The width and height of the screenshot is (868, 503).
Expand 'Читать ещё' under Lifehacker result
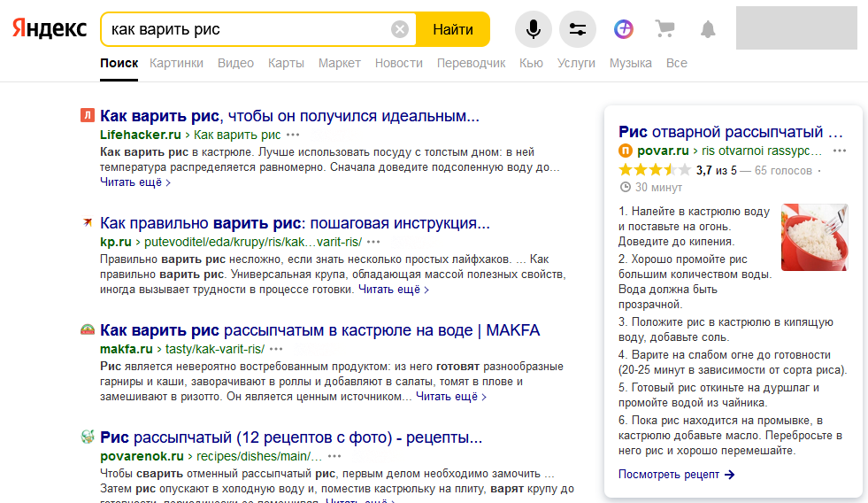point(134,182)
